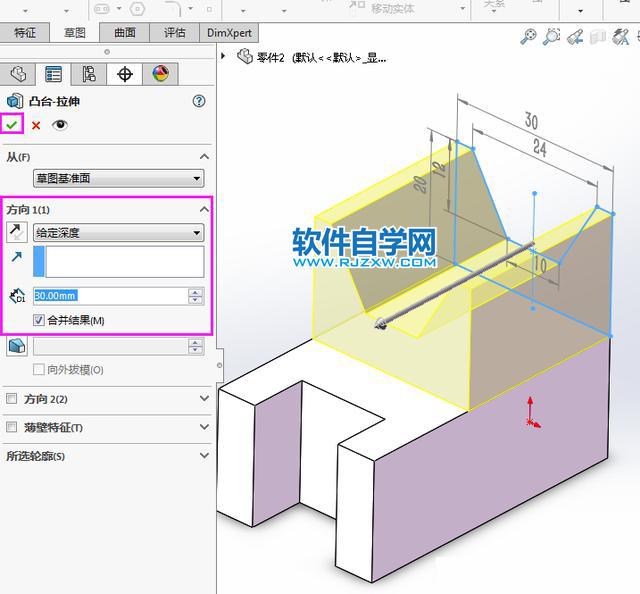Open PropertyManager tab icon

[x=53, y=74]
